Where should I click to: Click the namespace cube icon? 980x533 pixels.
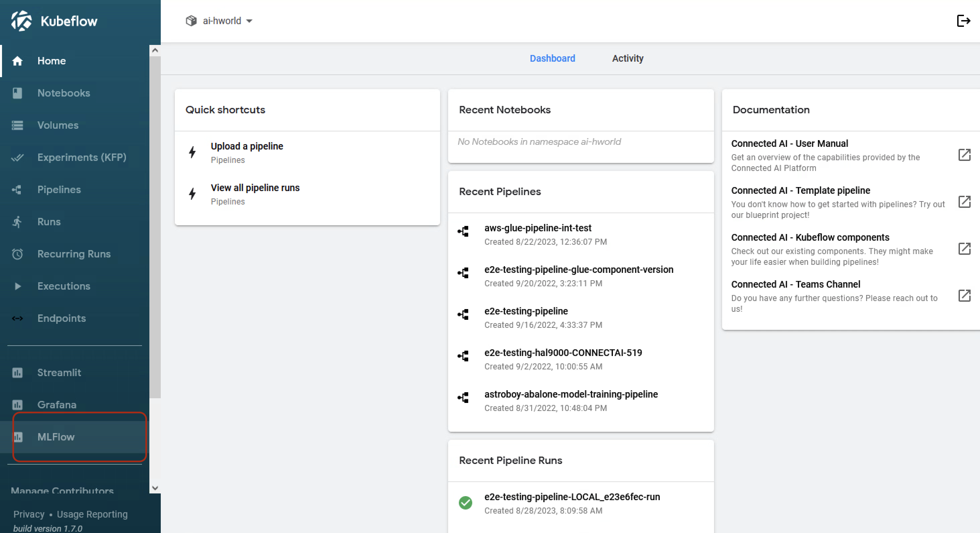click(191, 20)
